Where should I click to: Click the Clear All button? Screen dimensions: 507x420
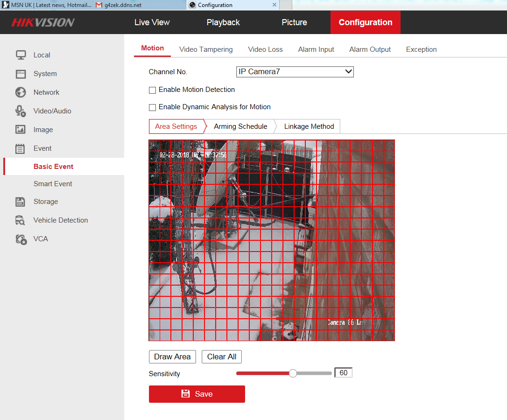(x=222, y=357)
